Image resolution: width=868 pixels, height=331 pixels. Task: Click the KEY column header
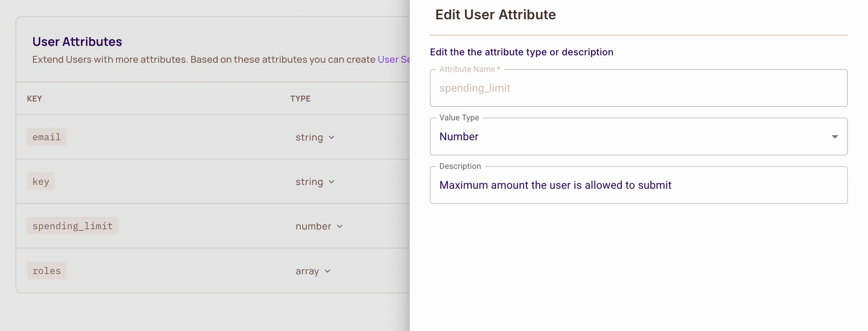click(x=34, y=99)
